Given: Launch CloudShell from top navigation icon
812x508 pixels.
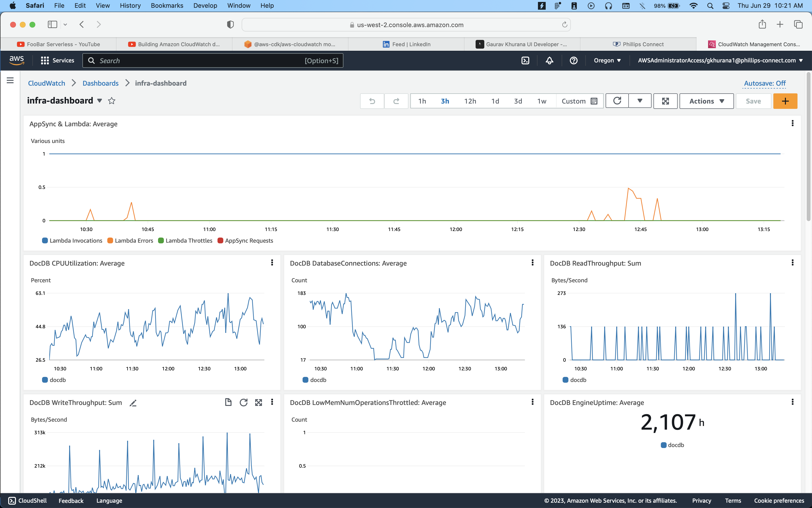Looking at the screenshot, I should (x=525, y=60).
